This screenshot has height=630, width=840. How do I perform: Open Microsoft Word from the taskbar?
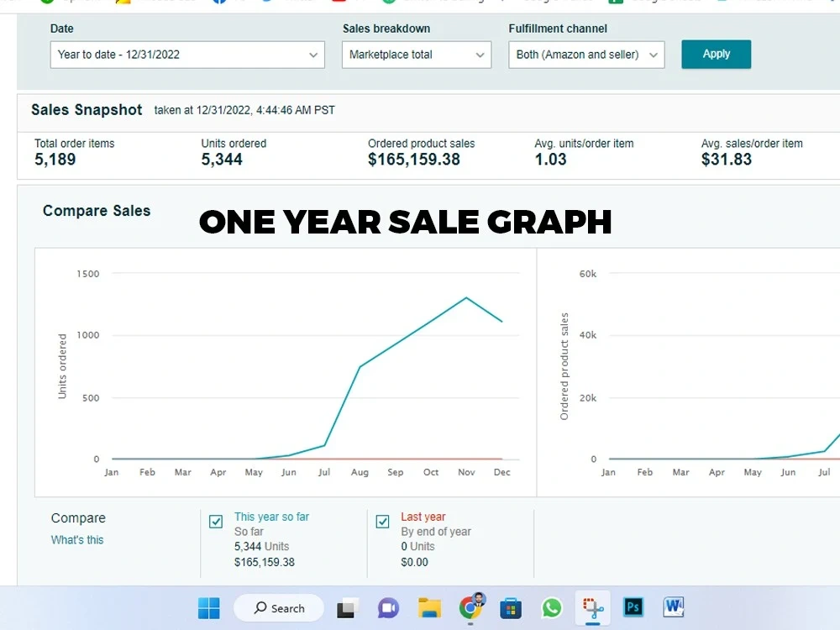point(674,607)
